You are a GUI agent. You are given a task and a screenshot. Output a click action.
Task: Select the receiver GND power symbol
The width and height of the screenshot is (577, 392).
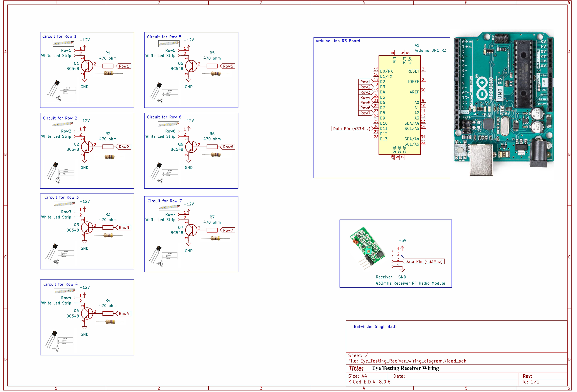click(x=402, y=270)
